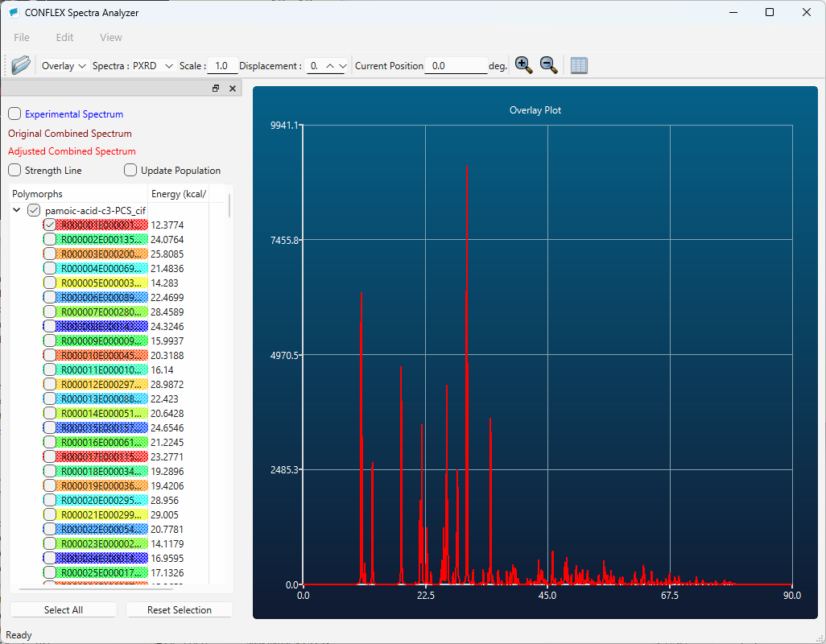Float the side panel with undock icon
This screenshot has height=644, width=826.
point(216,89)
